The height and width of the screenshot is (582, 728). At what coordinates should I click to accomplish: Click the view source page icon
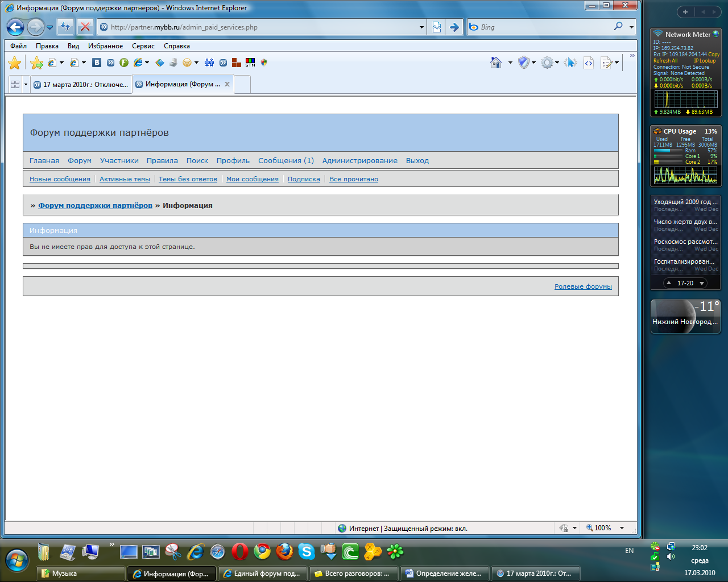tap(589, 63)
